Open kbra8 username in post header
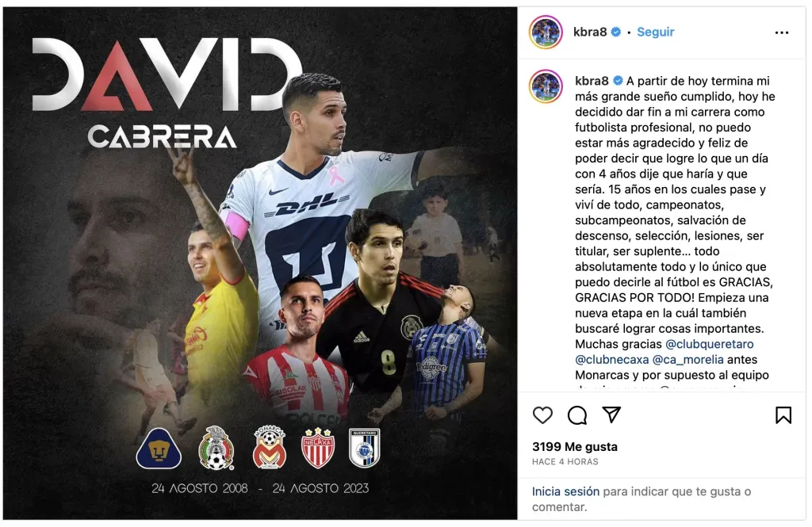This screenshot has width=812, height=527. (x=590, y=32)
